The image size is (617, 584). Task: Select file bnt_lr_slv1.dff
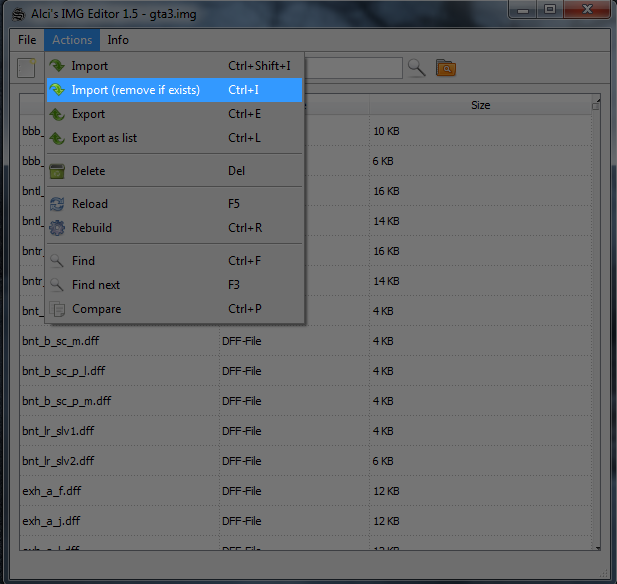tap(58, 431)
